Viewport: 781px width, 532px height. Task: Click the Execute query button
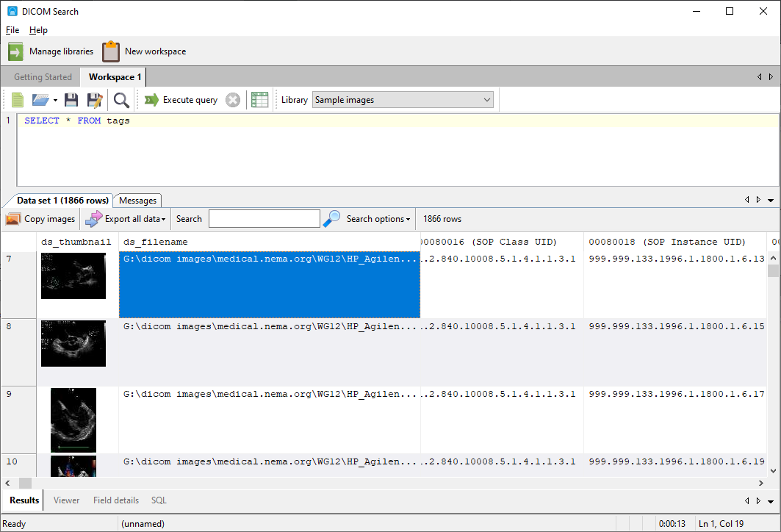(x=181, y=99)
